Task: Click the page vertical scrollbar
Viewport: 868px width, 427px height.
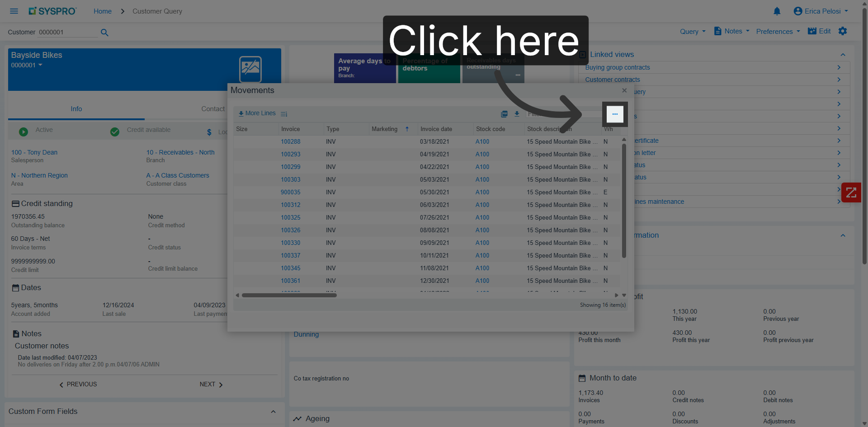Action: pos(864,136)
